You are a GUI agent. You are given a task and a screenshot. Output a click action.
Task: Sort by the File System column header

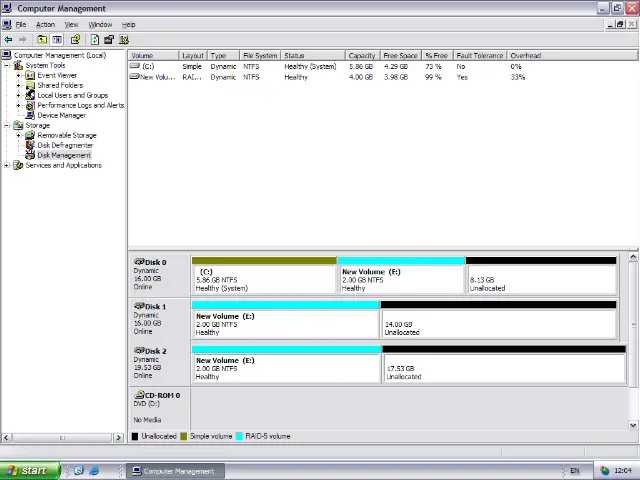coord(260,56)
